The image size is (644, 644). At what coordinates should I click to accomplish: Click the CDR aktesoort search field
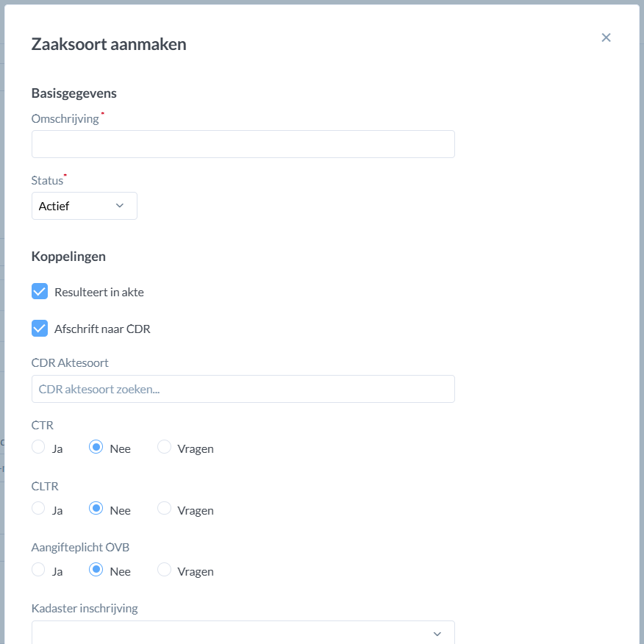click(x=243, y=389)
